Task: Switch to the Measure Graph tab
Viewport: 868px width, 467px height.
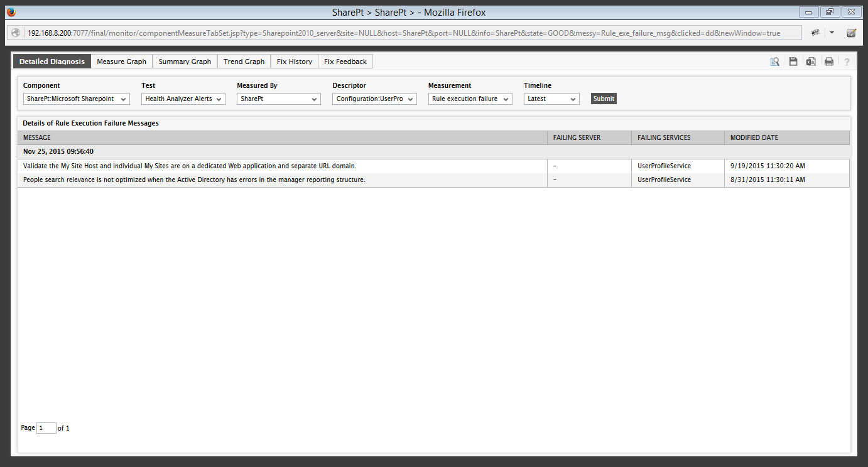Action: [122, 62]
